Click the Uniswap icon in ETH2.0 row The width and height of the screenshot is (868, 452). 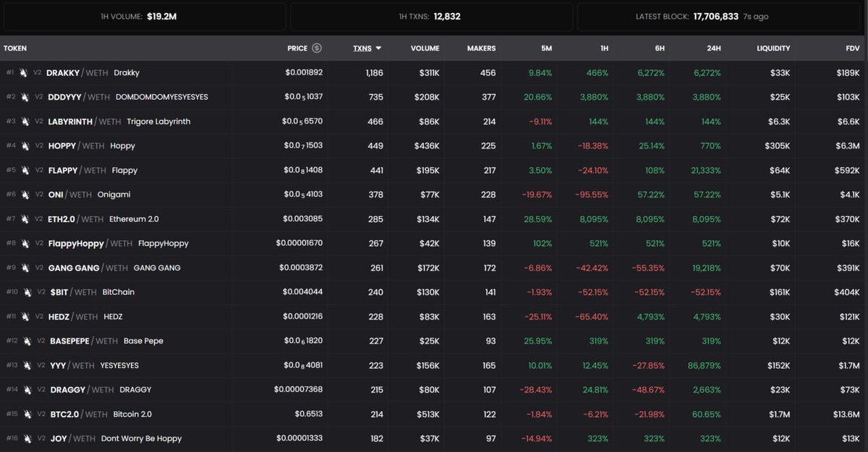pyautogui.click(x=24, y=219)
